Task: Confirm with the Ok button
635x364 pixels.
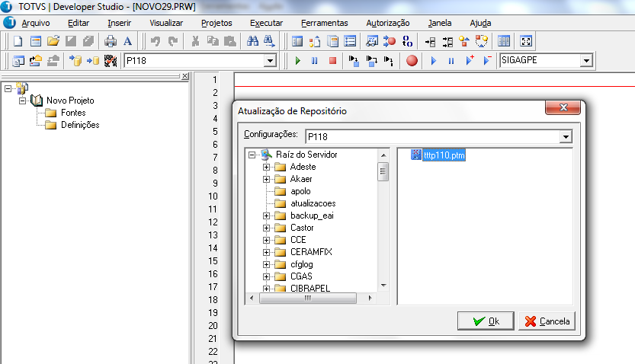Action: (x=486, y=321)
